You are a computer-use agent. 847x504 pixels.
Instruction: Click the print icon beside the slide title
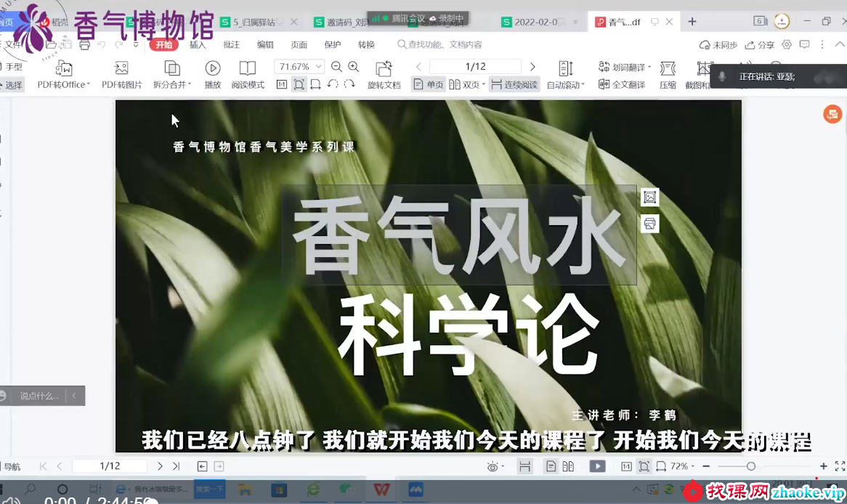click(x=649, y=224)
